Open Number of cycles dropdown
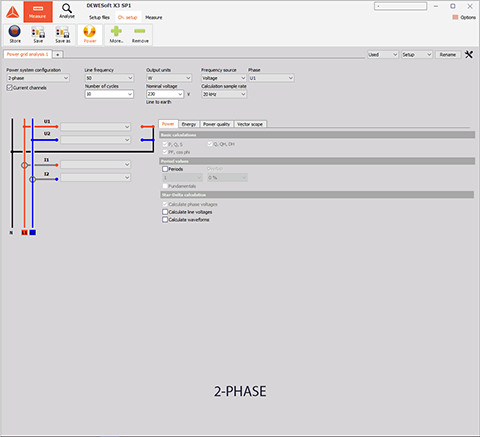Viewport: 480px width, 437px height. [109, 94]
